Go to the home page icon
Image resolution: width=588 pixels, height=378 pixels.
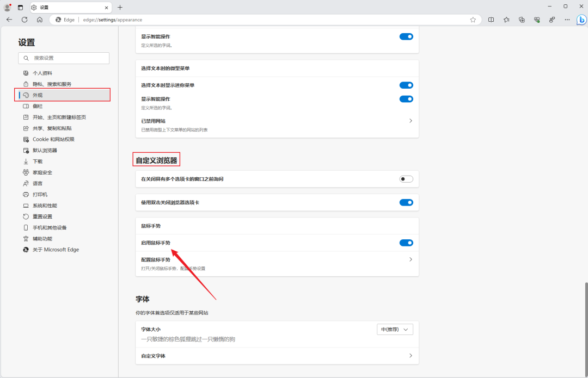pos(39,20)
